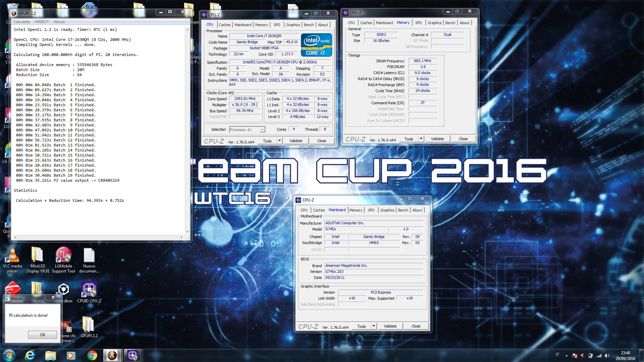
Task: Open the HWBOT menu in GPUPI
Action: click(x=42, y=22)
